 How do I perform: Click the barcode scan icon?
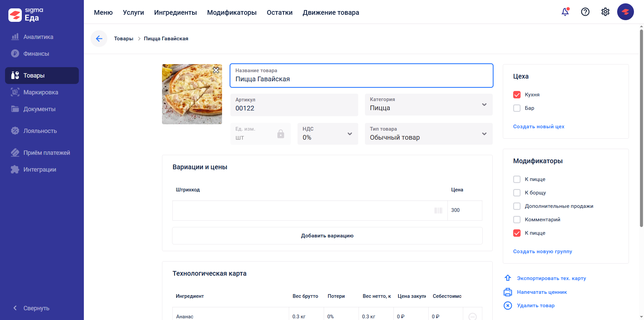coord(438,211)
